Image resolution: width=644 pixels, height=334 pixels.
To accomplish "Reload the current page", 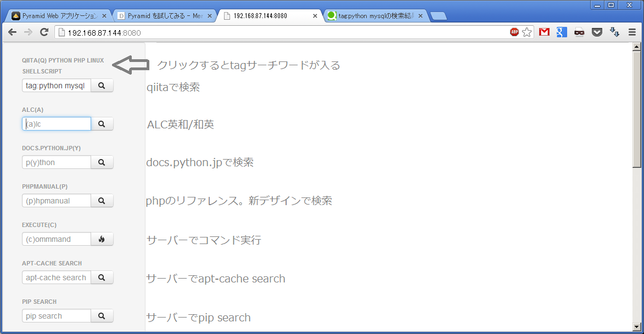I will 44,32.
